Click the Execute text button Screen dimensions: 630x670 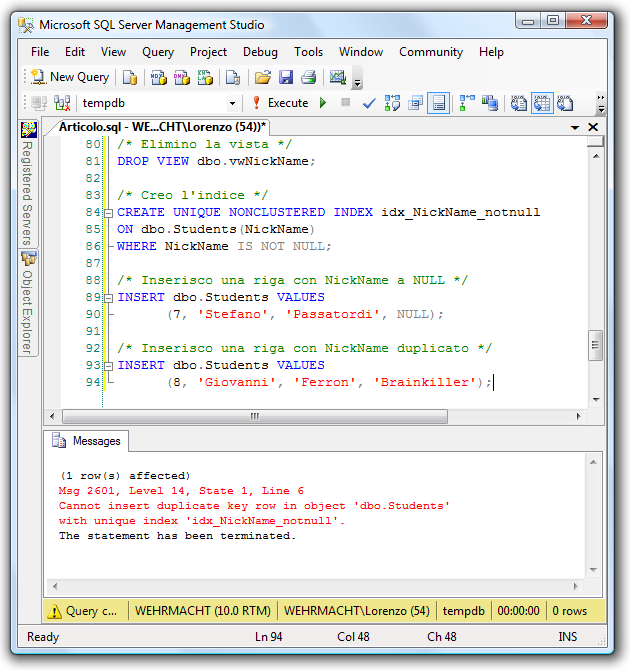(288, 103)
